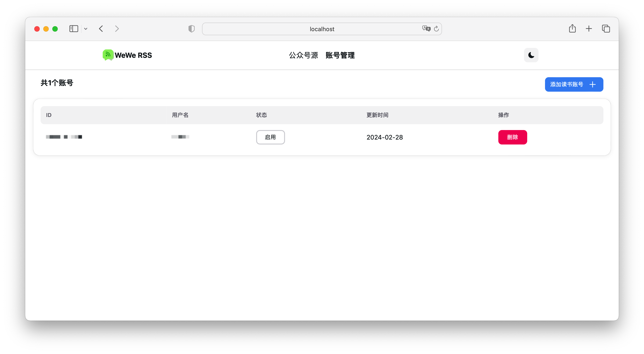Click the share icon
644x354 pixels.
point(573,28)
